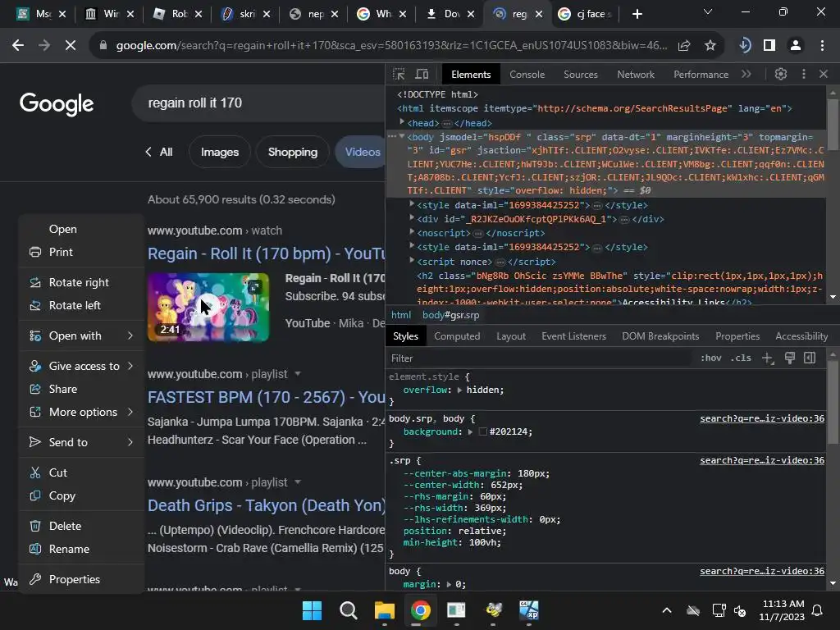Select Rotate left menu entry
Viewport: 840px width, 630px height.
75,305
